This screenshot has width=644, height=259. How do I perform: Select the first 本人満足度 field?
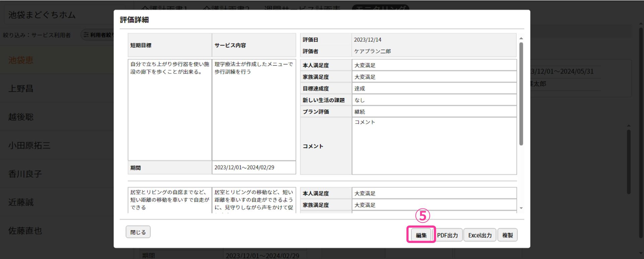coord(434,65)
